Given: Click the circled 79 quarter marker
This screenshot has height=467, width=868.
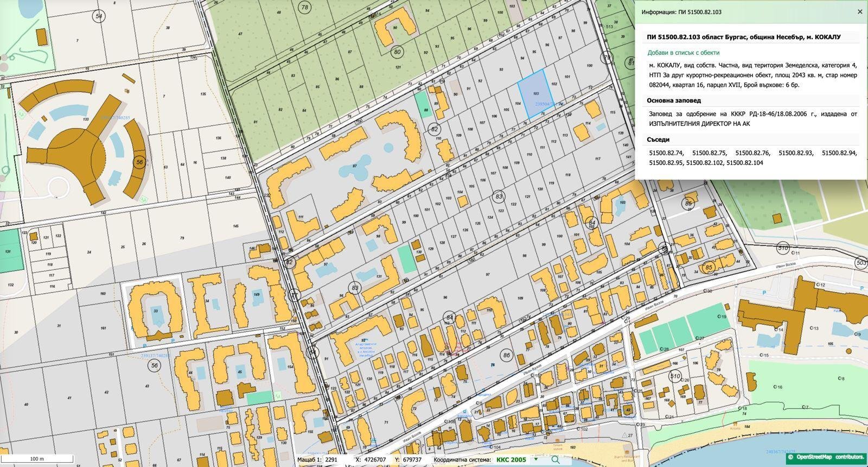Looking at the screenshot, I should [607, 58].
